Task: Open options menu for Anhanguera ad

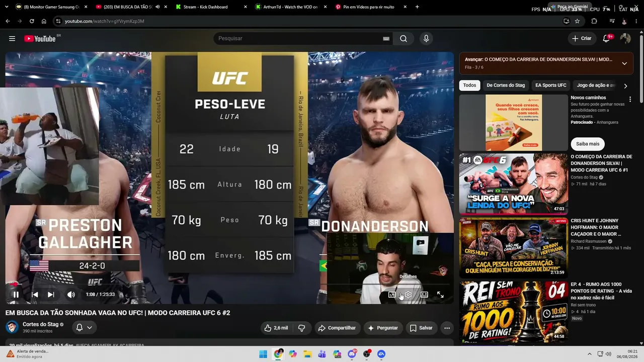Action: tap(630, 100)
